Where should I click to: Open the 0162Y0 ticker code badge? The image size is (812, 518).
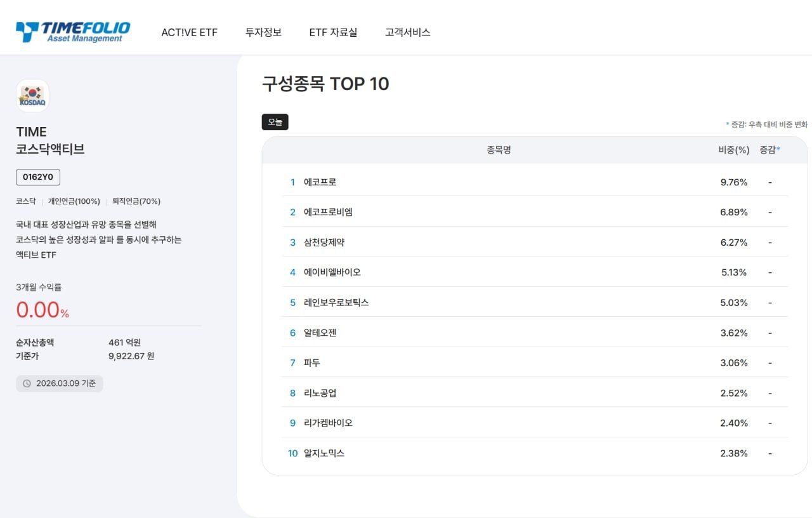click(x=37, y=177)
